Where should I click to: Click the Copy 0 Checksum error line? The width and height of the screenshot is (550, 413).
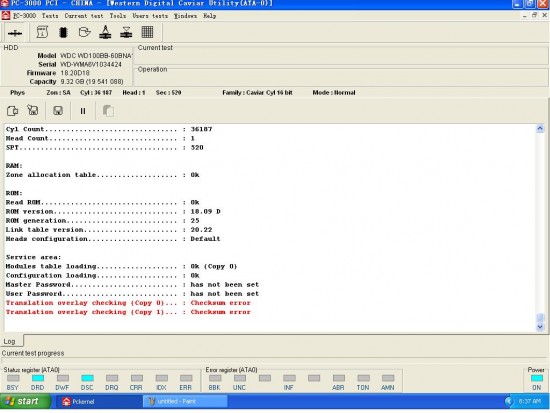128,303
